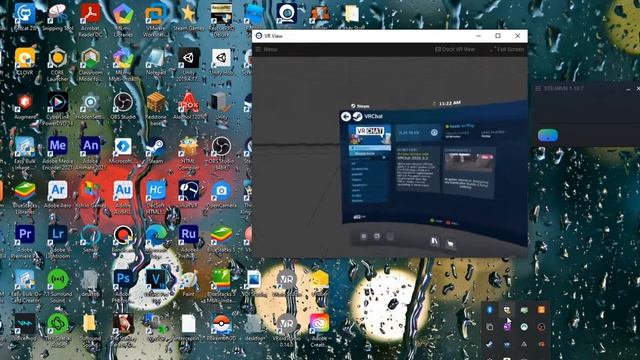Click the back arrow next to VRChat
640x360 pixels.
(x=346, y=117)
